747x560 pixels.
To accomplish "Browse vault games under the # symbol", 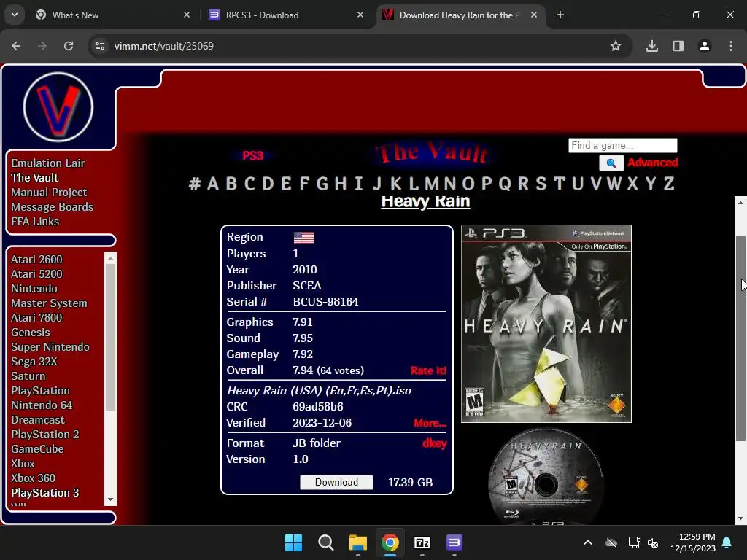I will [194, 183].
